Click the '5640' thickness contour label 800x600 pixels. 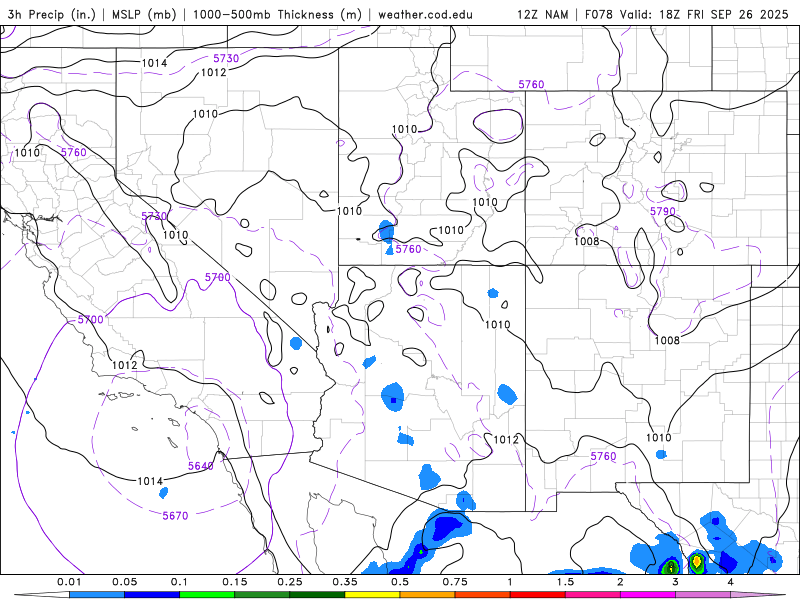201,466
